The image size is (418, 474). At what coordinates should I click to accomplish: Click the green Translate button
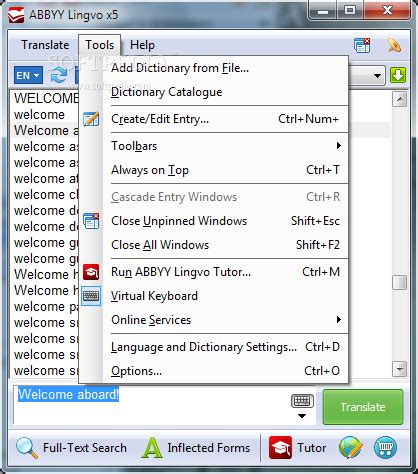click(x=363, y=407)
